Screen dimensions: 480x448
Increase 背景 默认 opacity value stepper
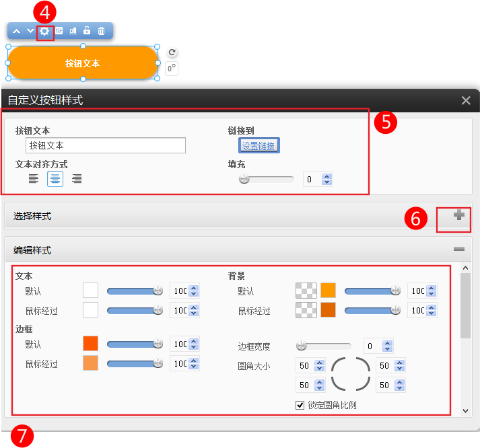pyautogui.click(x=432, y=288)
